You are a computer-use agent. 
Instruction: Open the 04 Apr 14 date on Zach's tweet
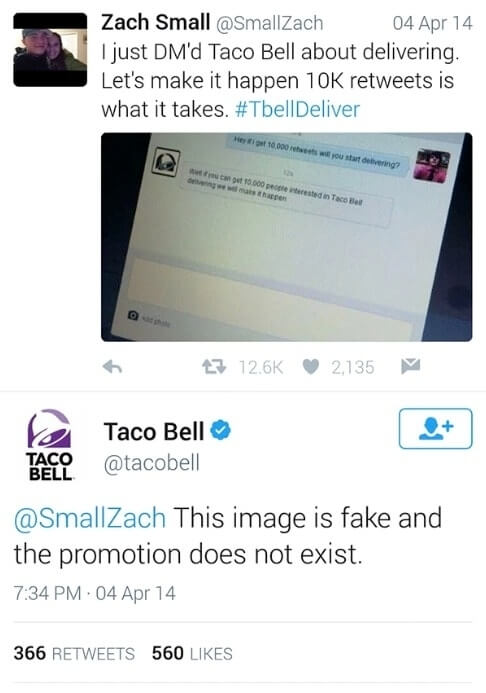click(433, 23)
